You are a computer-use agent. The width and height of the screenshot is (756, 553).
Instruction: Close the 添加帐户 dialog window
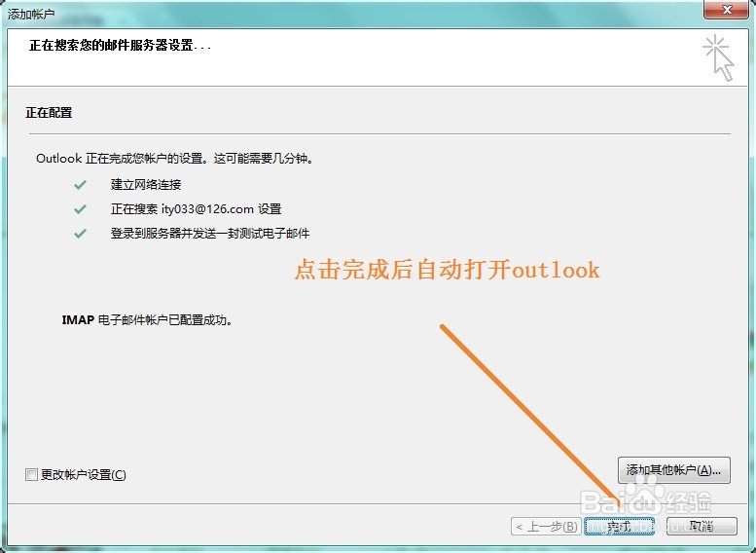pyautogui.click(x=727, y=10)
